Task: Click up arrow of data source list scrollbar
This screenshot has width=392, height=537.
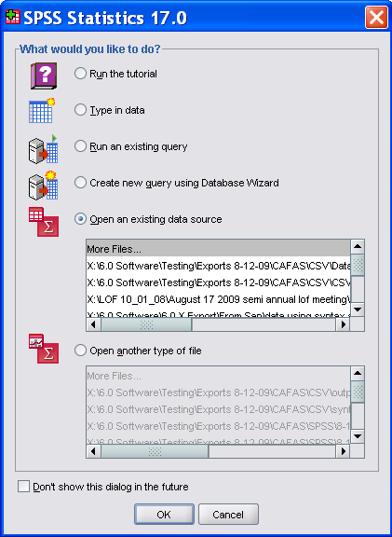Action: pyautogui.click(x=358, y=246)
